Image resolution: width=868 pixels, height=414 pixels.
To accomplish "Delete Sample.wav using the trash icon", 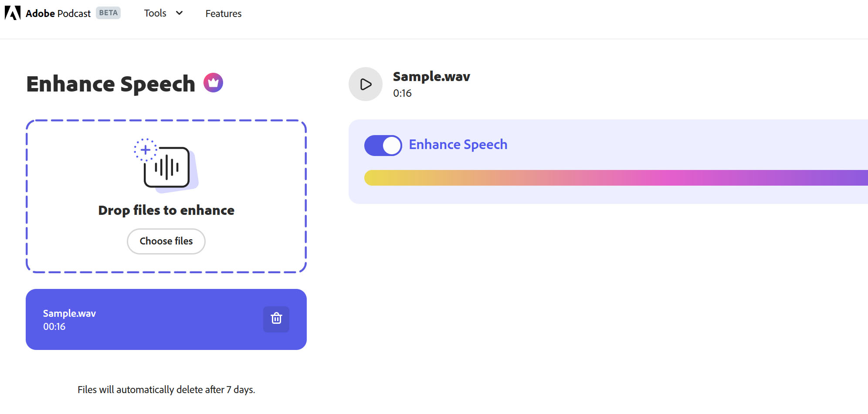I will pos(276,319).
